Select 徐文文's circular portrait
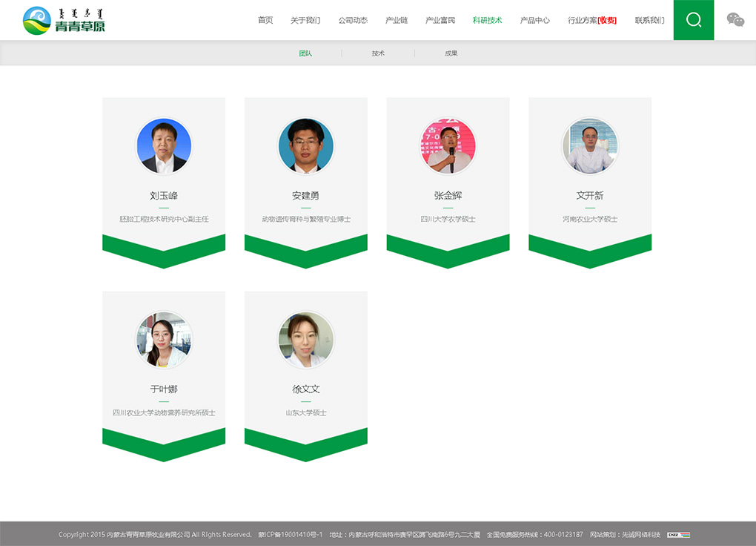 (x=305, y=339)
